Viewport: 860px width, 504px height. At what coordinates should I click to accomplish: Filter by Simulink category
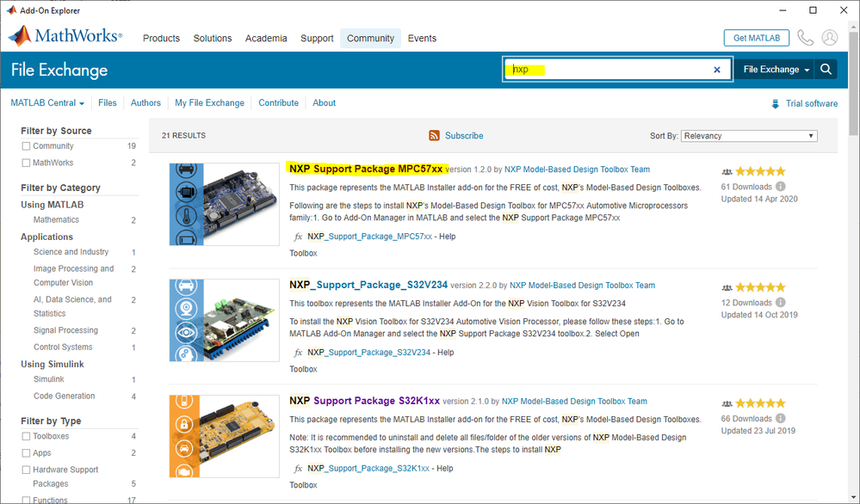tap(49, 379)
